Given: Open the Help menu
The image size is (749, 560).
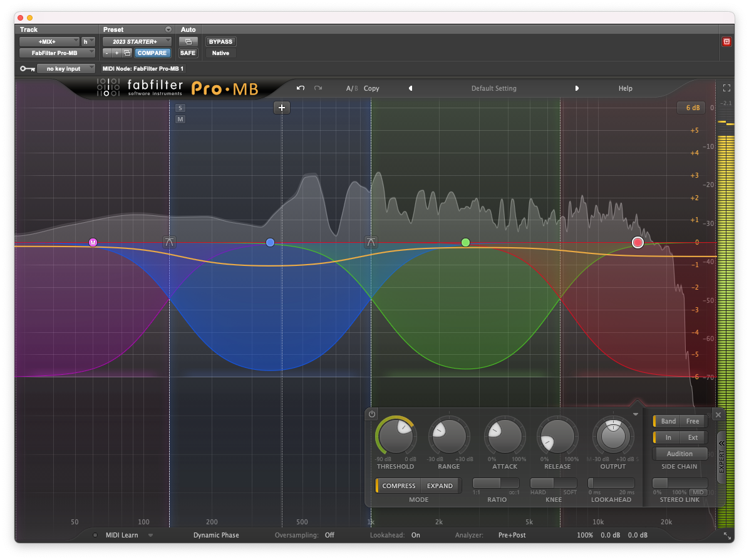Looking at the screenshot, I should click(x=625, y=88).
